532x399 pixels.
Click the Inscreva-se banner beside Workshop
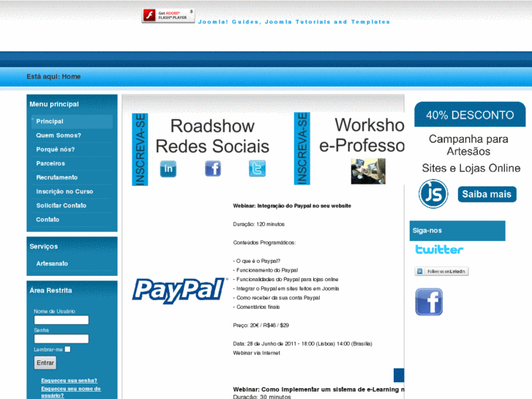point(302,149)
